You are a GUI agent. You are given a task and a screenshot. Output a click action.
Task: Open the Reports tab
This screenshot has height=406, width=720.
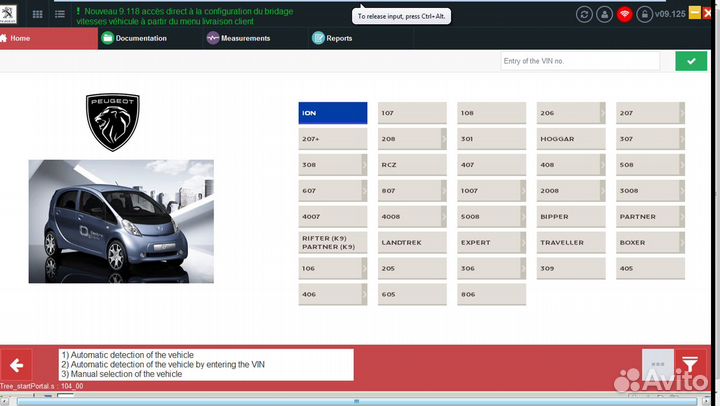(332, 38)
